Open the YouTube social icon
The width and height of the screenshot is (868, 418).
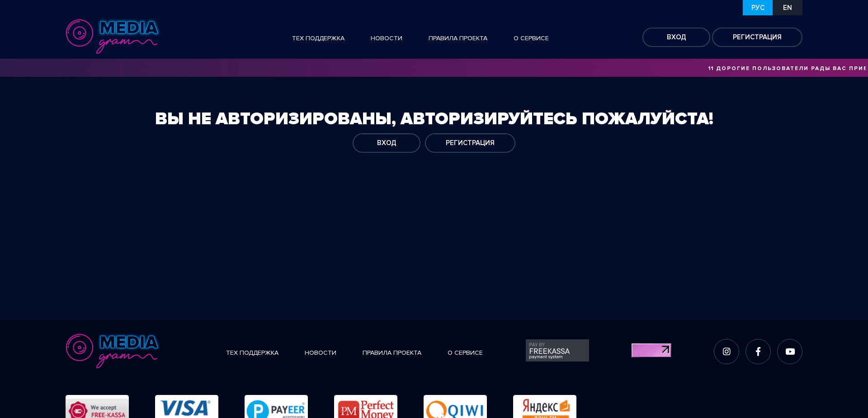(x=789, y=351)
